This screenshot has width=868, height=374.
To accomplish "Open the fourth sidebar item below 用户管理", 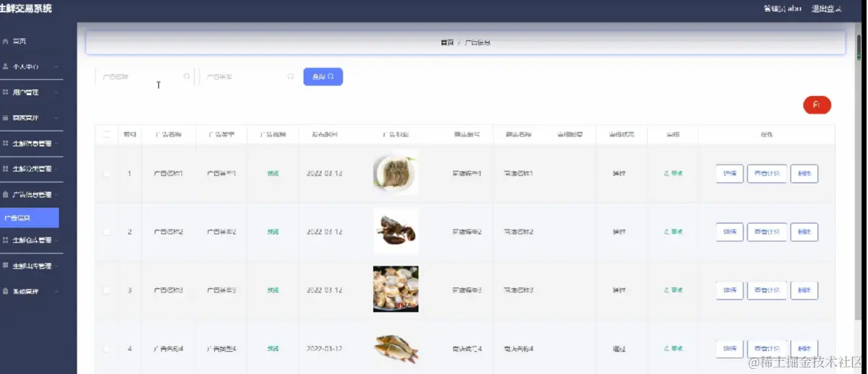I will (x=32, y=195).
